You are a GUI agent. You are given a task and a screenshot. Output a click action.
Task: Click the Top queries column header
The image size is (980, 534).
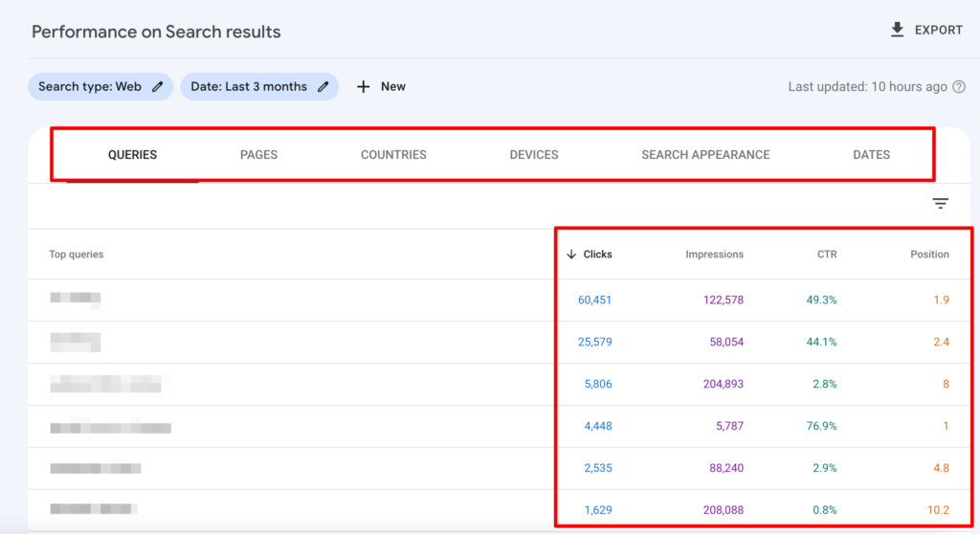[x=77, y=255]
